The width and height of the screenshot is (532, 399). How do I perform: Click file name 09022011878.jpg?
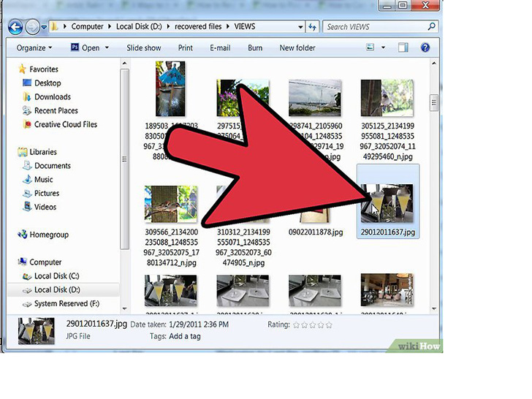pyautogui.click(x=316, y=232)
